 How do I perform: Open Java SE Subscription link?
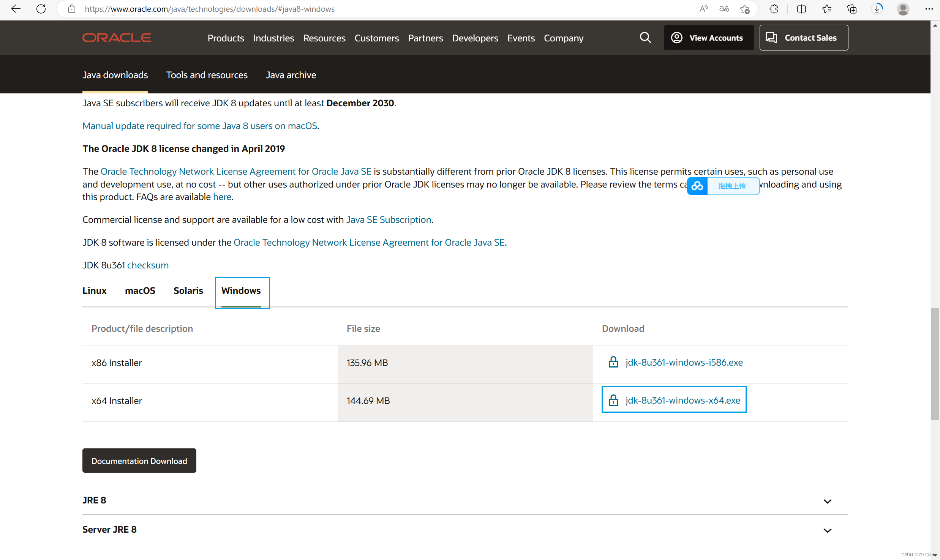click(389, 219)
